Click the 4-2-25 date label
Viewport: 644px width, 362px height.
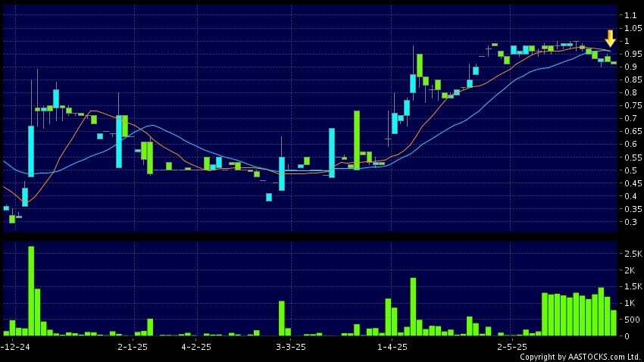coord(196,347)
